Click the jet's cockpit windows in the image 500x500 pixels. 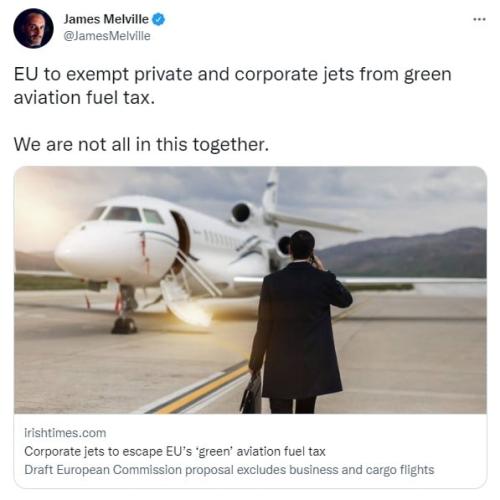[128, 214]
